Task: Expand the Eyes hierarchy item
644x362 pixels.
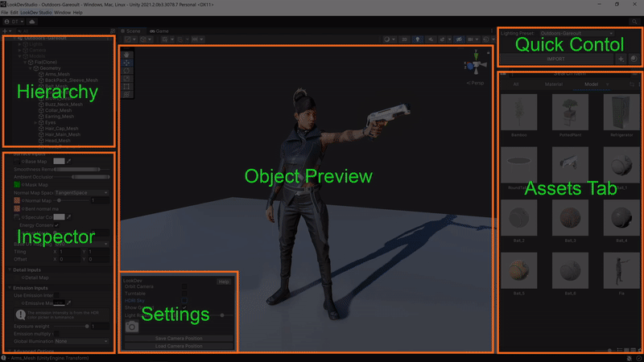Action: click(35, 122)
